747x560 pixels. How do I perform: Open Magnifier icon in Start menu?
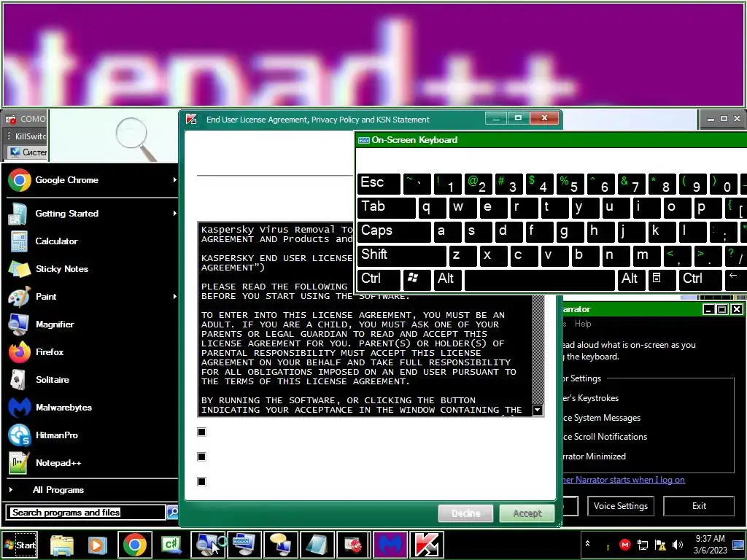19,324
